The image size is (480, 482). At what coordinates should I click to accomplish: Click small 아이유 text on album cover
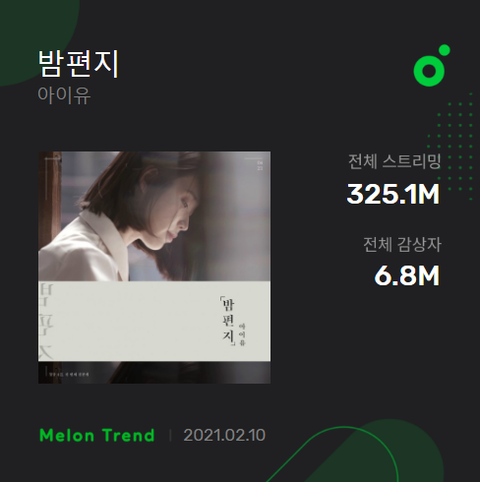tap(242, 334)
